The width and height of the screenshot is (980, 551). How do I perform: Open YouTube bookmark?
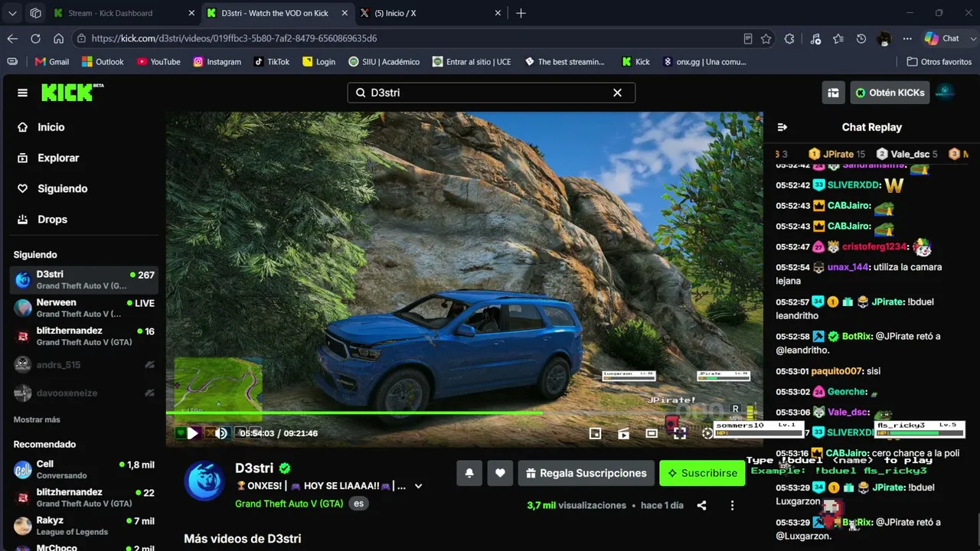[x=158, y=62]
